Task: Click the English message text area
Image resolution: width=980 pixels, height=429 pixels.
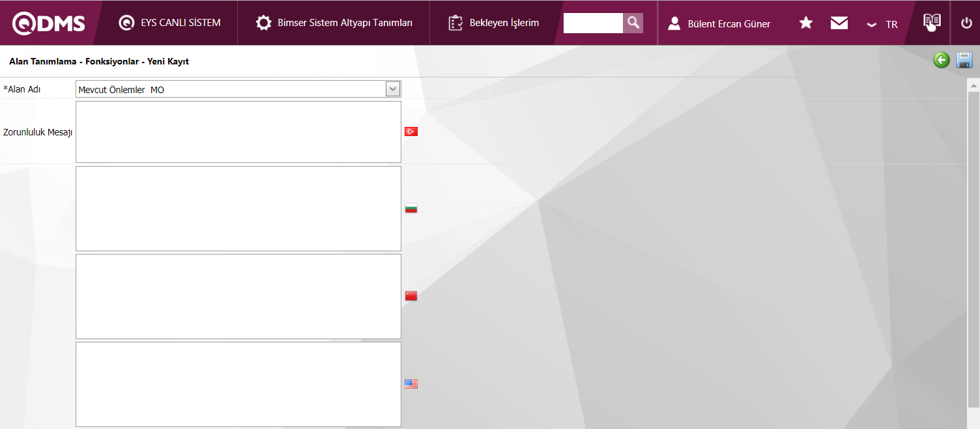Action: pyautogui.click(x=238, y=384)
